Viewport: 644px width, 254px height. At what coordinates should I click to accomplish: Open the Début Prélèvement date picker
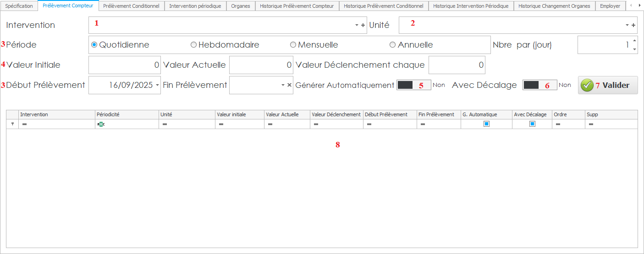tap(157, 85)
